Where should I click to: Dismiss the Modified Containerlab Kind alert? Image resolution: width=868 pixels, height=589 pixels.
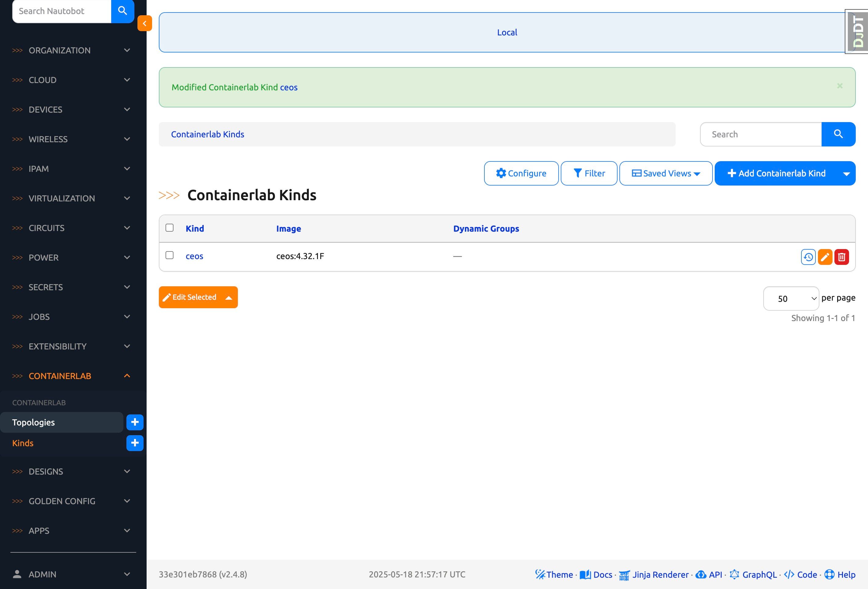click(840, 86)
